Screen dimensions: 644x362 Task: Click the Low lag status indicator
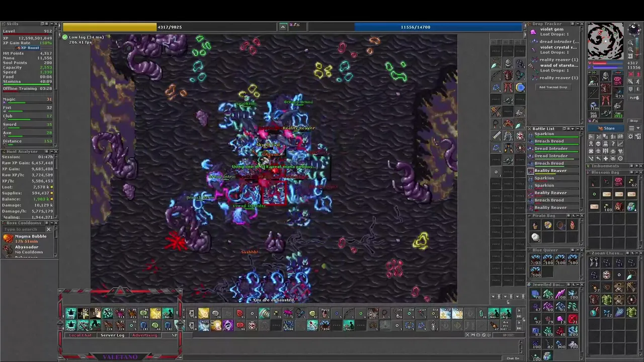[x=84, y=37]
